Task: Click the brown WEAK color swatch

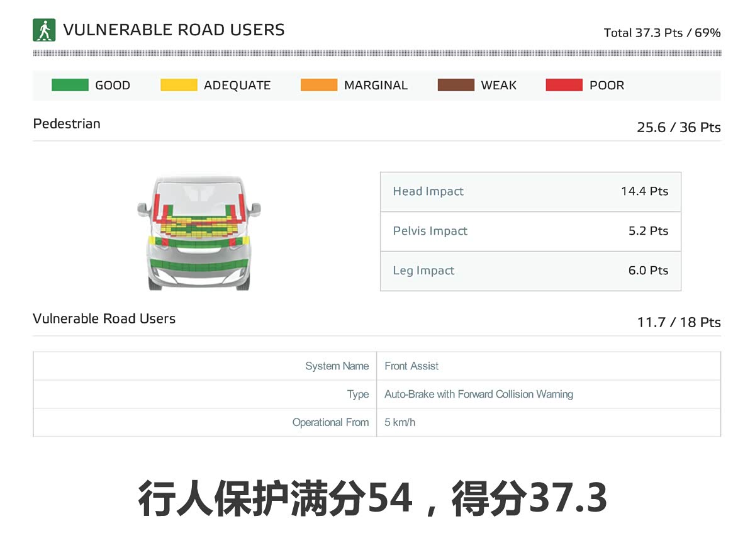Action: (456, 85)
